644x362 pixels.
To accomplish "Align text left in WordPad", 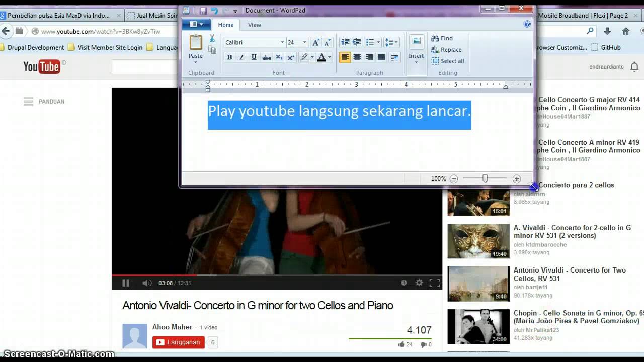I will [345, 57].
